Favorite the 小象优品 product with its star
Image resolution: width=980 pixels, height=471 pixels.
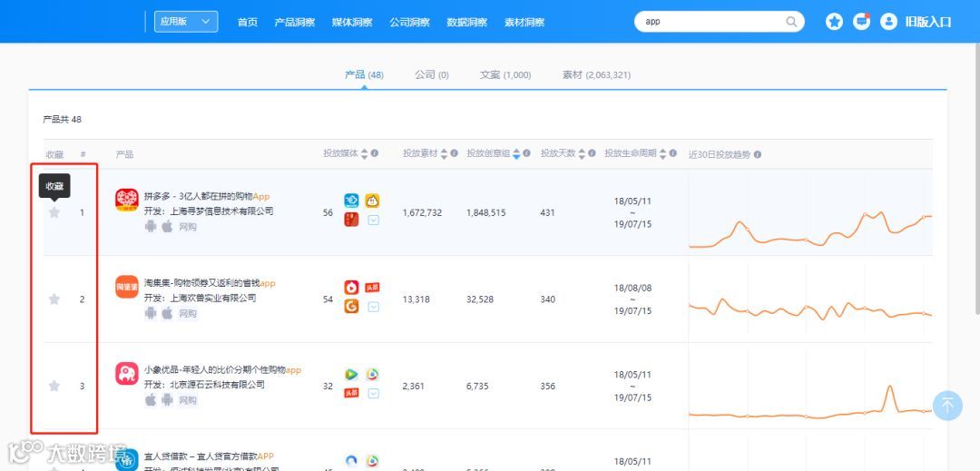point(54,386)
